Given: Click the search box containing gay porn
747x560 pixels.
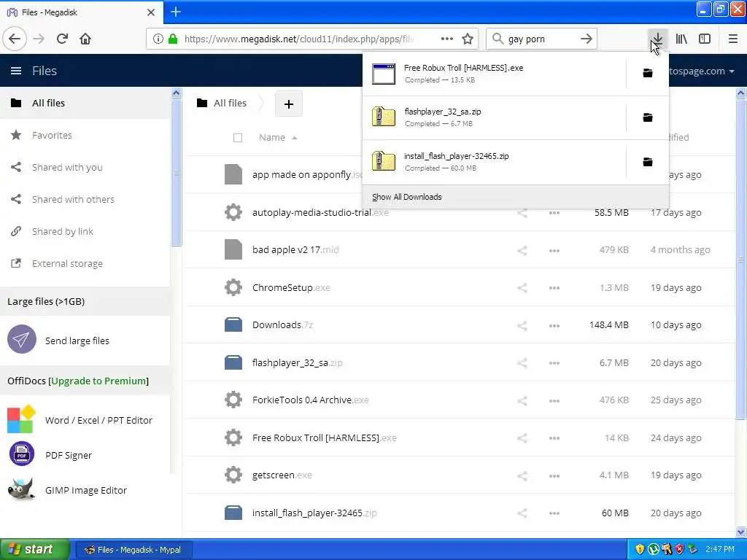Looking at the screenshot, I should pyautogui.click(x=541, y=39).
